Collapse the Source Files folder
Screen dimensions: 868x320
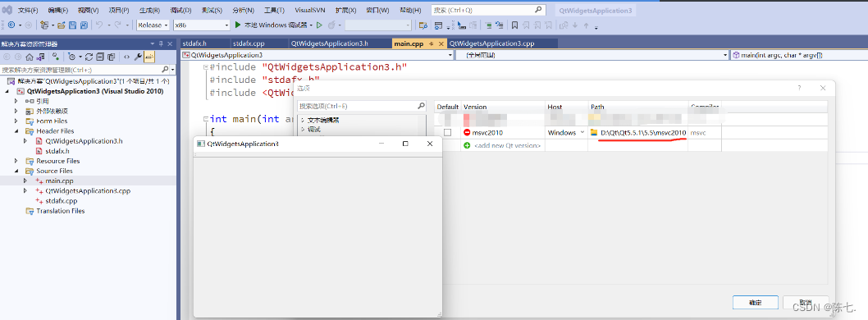click(16, 171)
